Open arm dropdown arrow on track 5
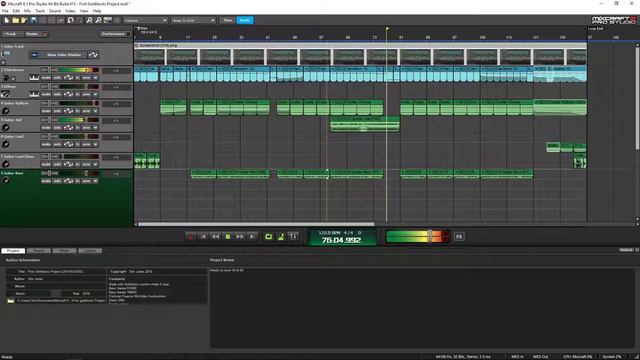The image size is (640, 360). (96, 128)
